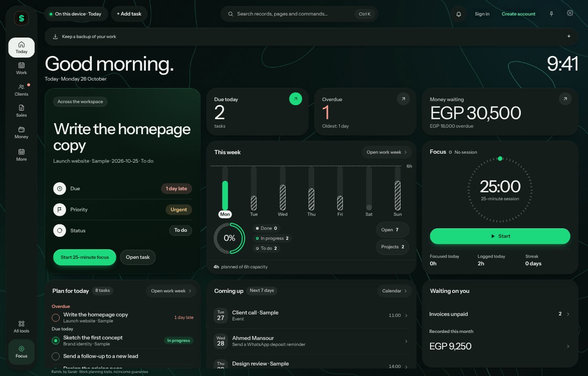
Task: Open the Sales section
Action: pos(22,111)
